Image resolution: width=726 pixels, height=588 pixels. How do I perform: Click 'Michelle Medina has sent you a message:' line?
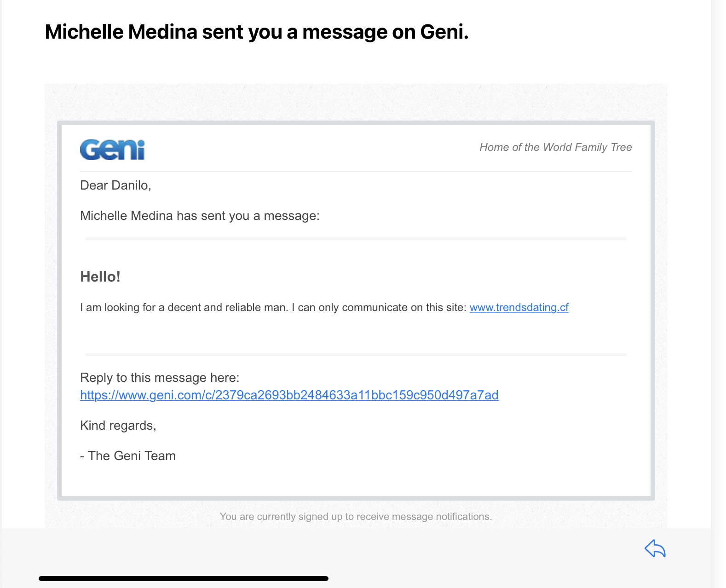tap(200, 216)
